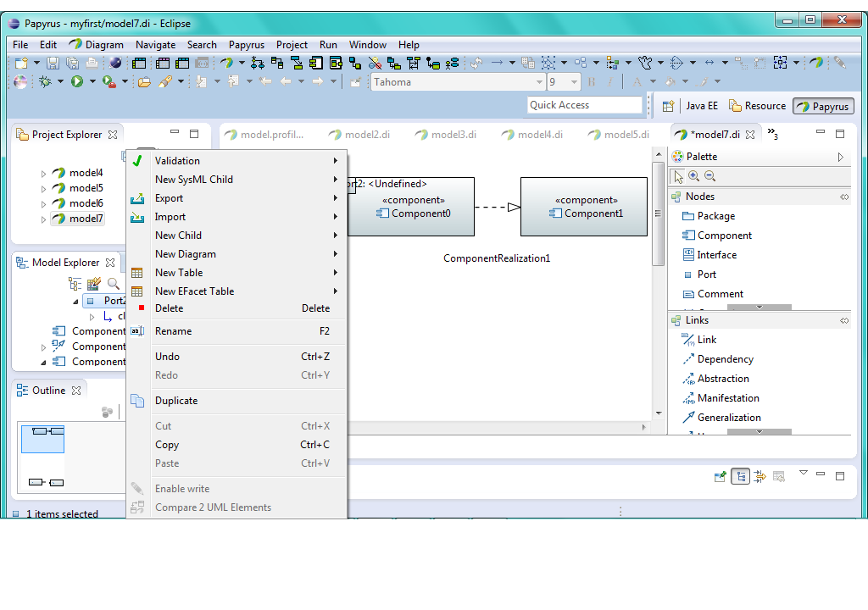Click the Show/Hide ghost icon in toolbar
The height and width of the screenshot is (610, 868).
tap(644, 63)
